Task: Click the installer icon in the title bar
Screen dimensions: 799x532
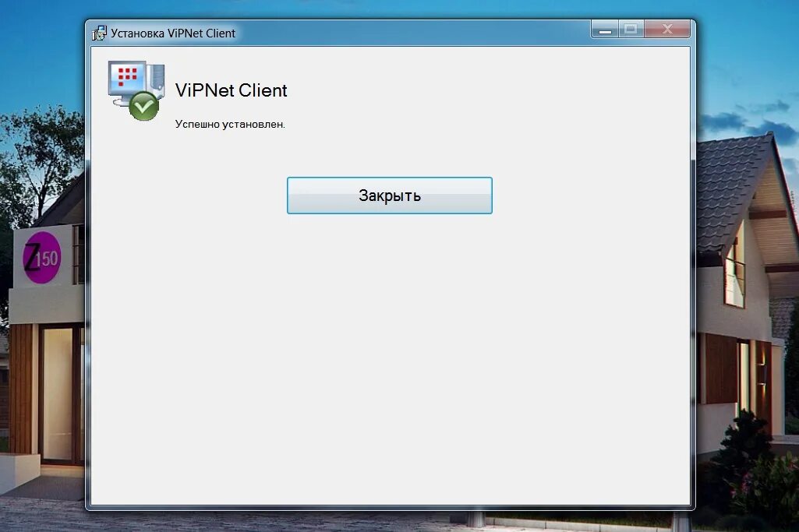Action: coord(99,33)
